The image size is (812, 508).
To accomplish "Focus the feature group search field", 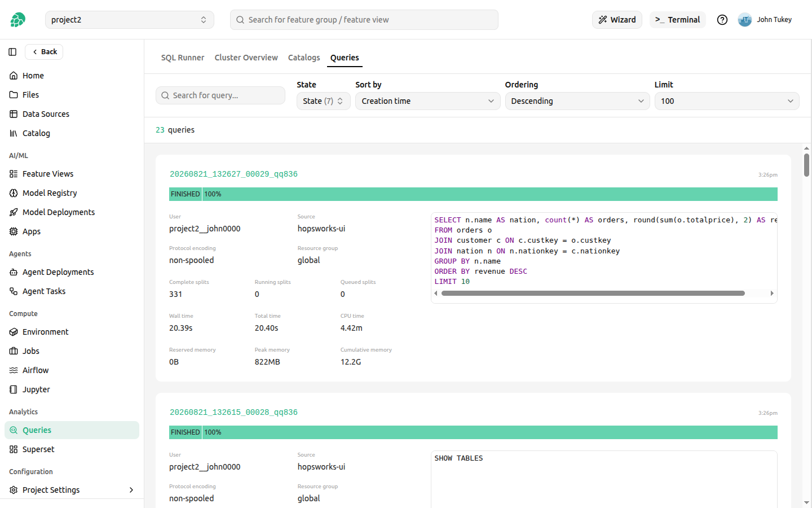I will (364, 20).
